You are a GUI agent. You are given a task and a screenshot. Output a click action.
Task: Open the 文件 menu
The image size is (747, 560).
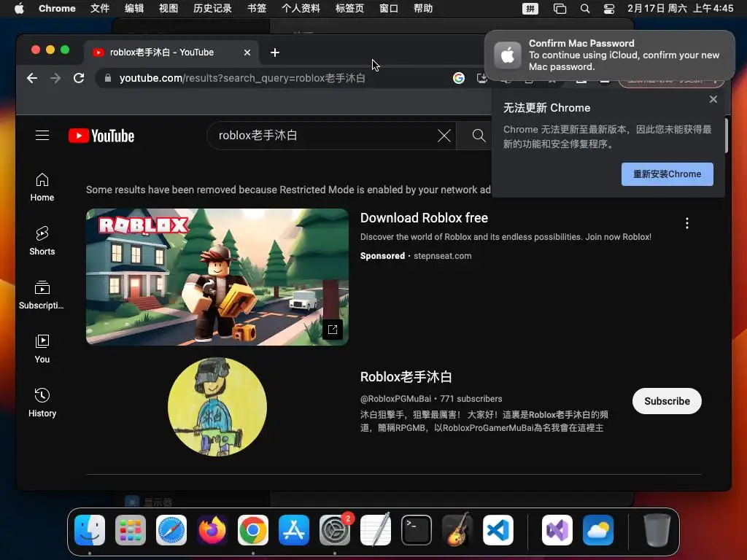[x=100, y=8]
